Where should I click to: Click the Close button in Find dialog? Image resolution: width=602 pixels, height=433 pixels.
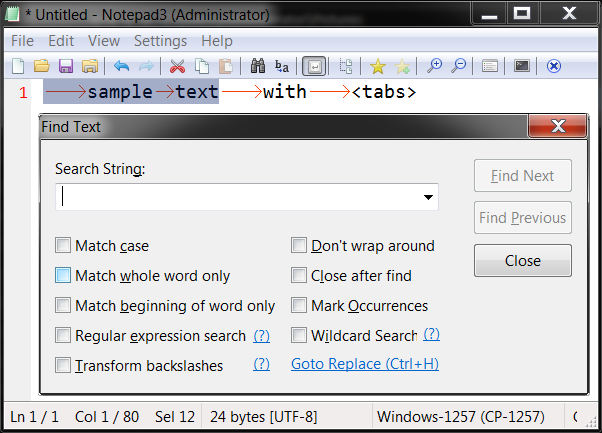tap(523, 261)
